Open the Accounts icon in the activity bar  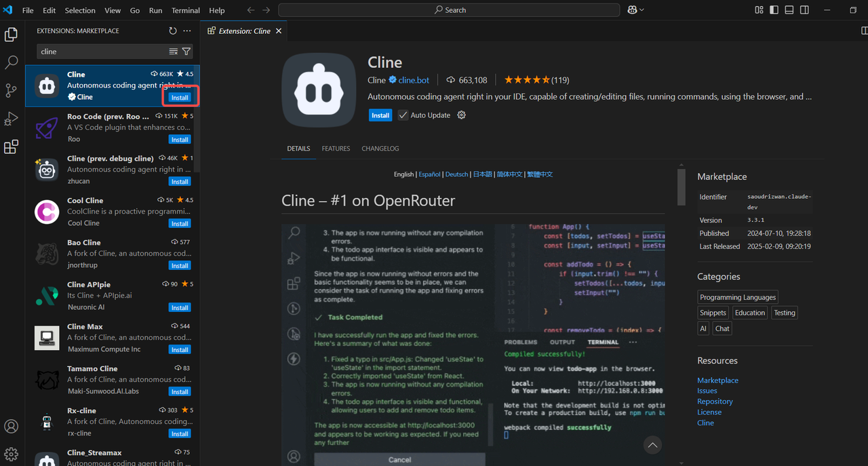[11, 427]
